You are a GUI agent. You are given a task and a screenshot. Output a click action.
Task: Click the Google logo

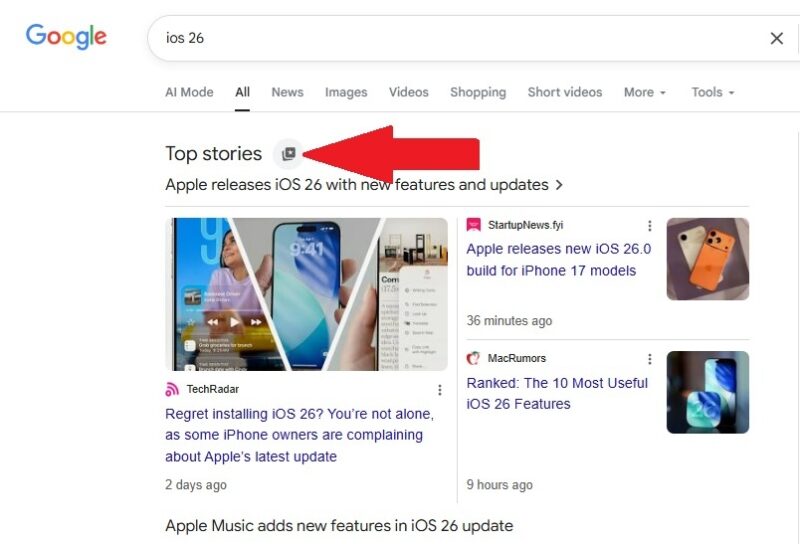pos(66,37)
